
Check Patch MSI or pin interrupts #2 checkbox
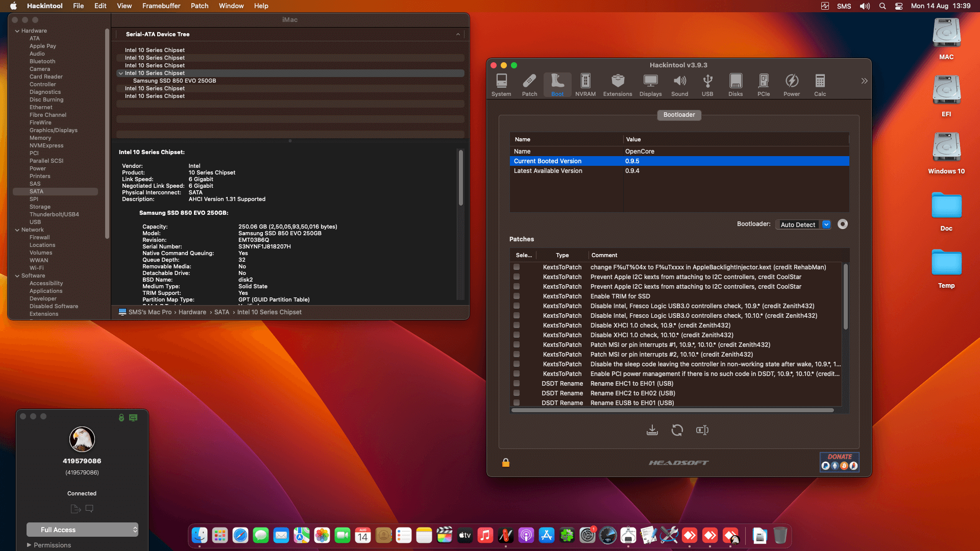517,354
